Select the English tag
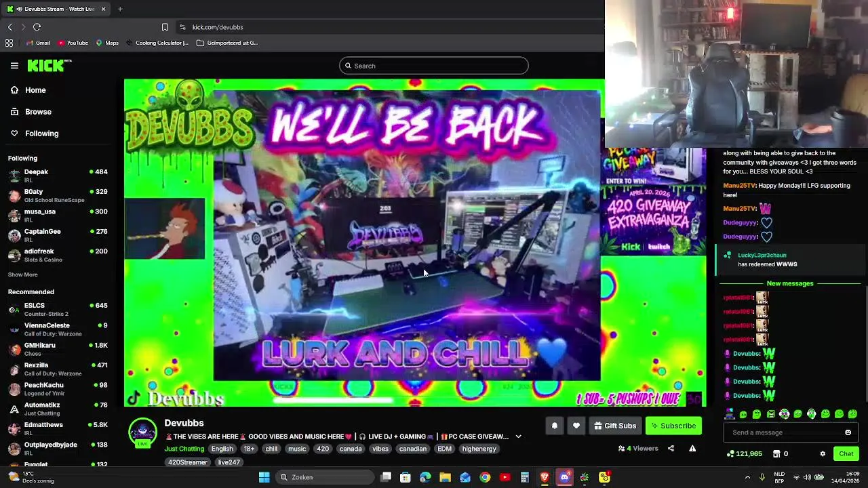868x488 pixels. click(x=222, y=449)
